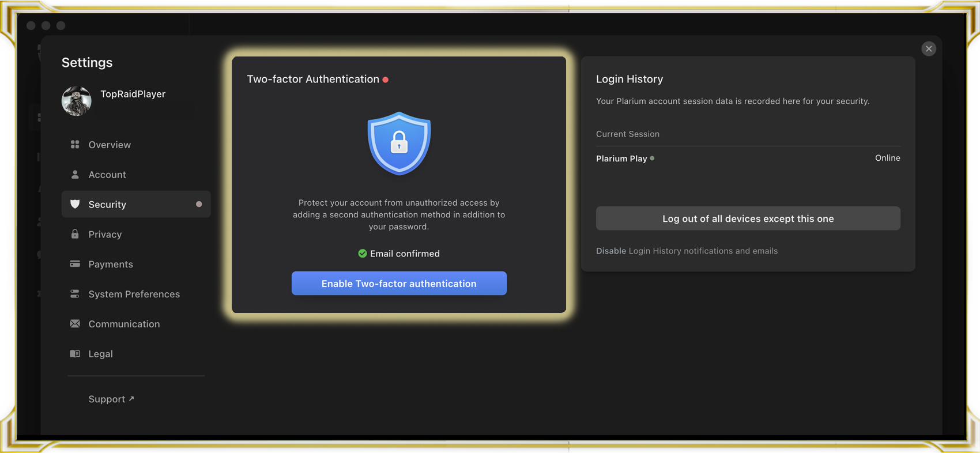The width and height of the screenshot is (980, 453).
Task: Click the Security shield sidebar icon
Action: pos(75,204)
